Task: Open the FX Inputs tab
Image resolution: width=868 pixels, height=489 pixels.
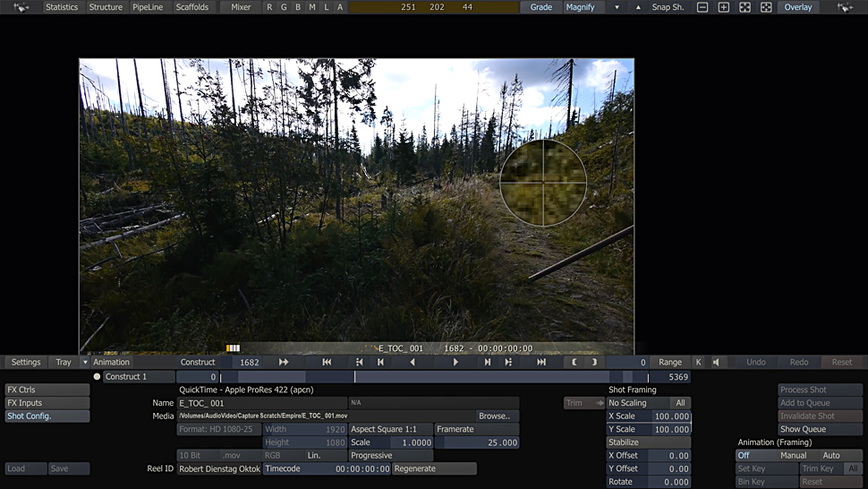Action: 47,403
